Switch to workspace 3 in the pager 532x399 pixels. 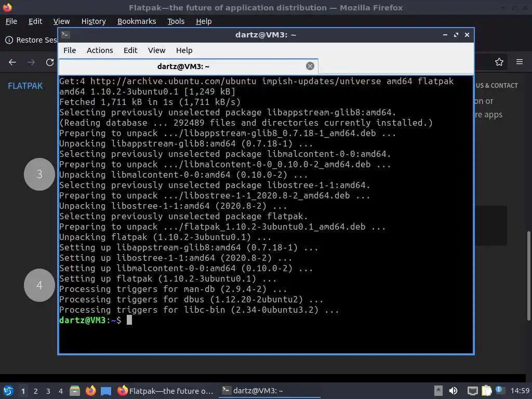tap(48, 391)
